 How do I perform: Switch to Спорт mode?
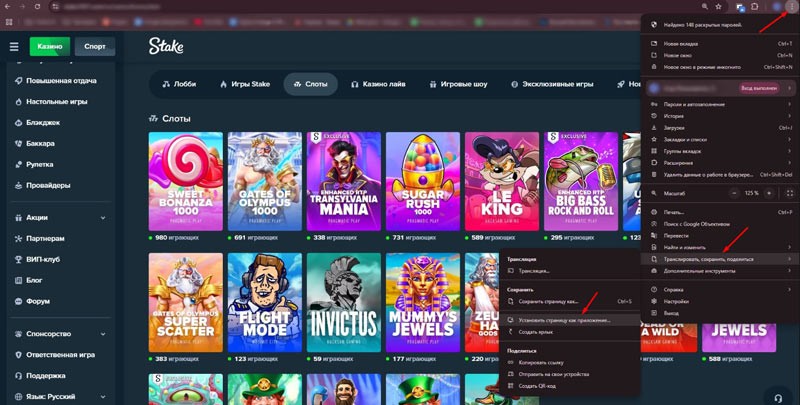pos(94,46)
